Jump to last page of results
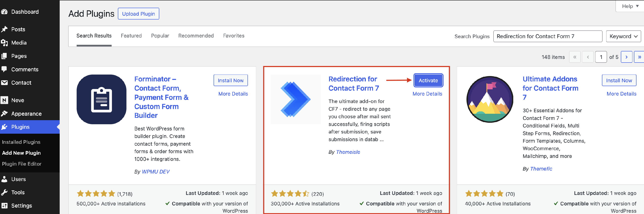644x214 pixels. pyautogui.click(x=639, y=57)
